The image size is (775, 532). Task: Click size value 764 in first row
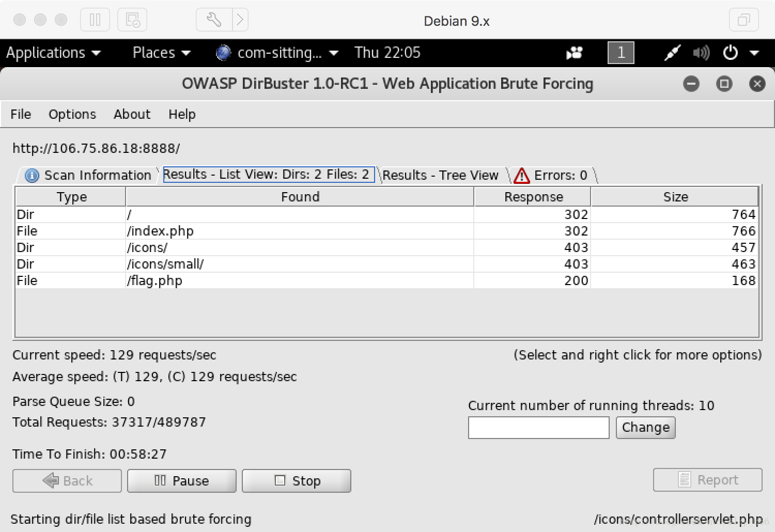click(743, 214)
